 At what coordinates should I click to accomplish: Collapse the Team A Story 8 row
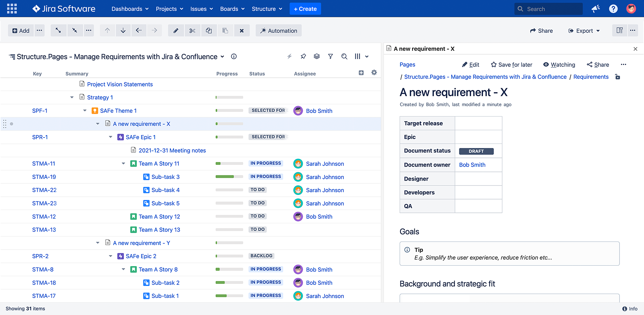pos(123,269)
